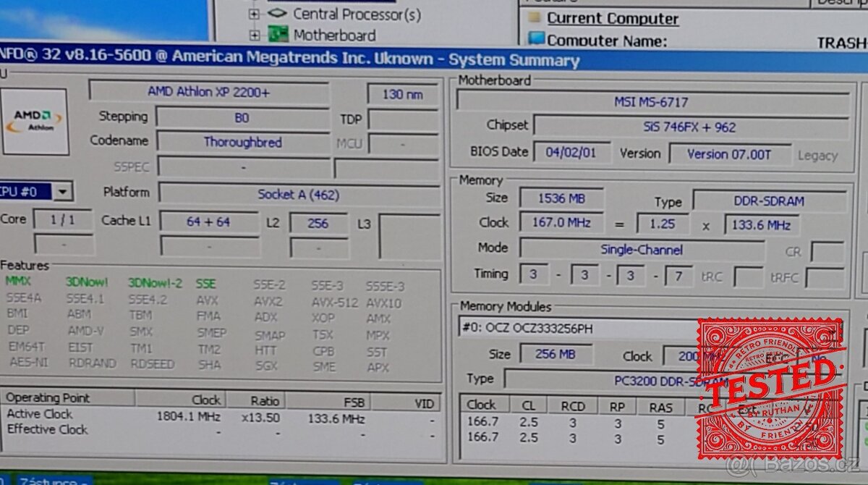Expand the Motherboard tree node
868x485 pixels.
coord(255,35)
